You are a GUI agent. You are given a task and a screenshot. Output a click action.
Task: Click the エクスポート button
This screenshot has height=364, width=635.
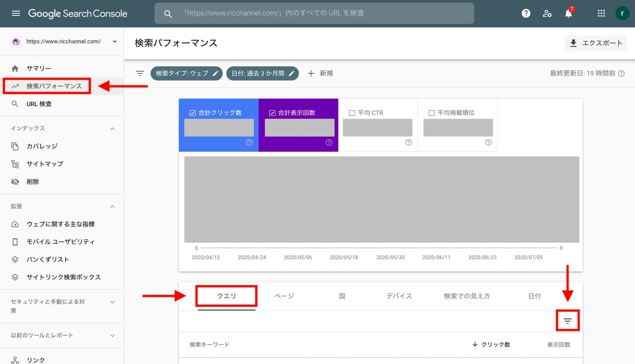596,43
